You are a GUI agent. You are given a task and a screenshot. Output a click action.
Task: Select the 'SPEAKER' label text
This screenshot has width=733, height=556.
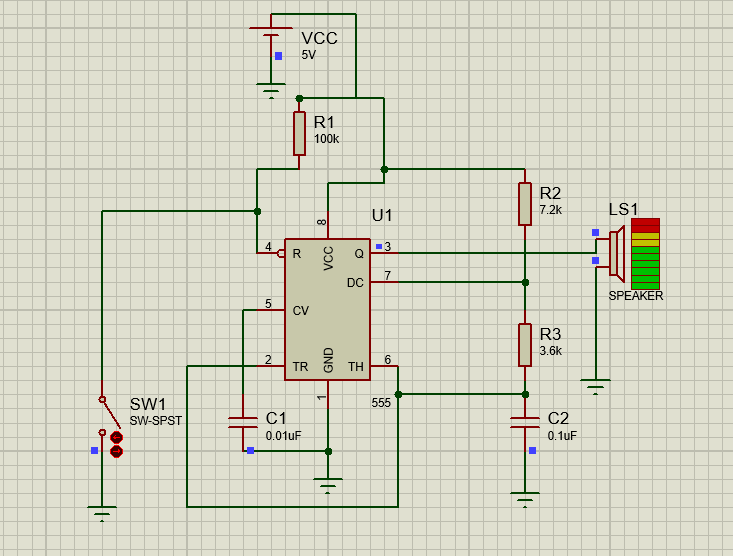(x=636, y=296)
